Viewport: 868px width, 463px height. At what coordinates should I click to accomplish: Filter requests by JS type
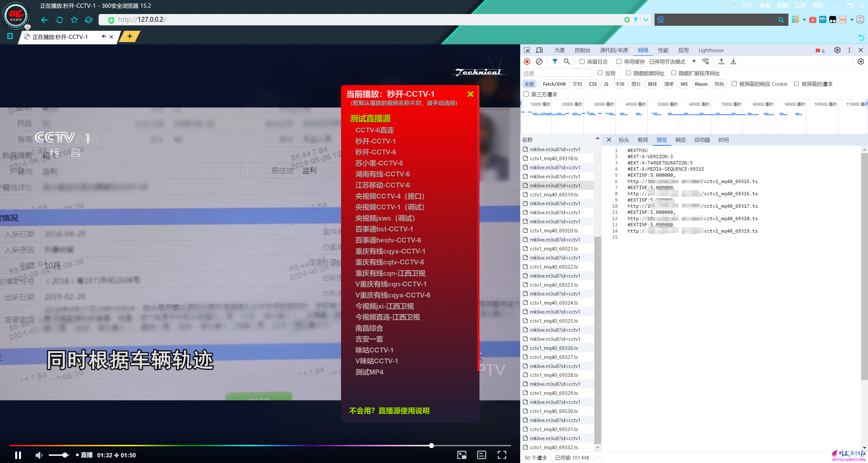(x=606, y=84)
